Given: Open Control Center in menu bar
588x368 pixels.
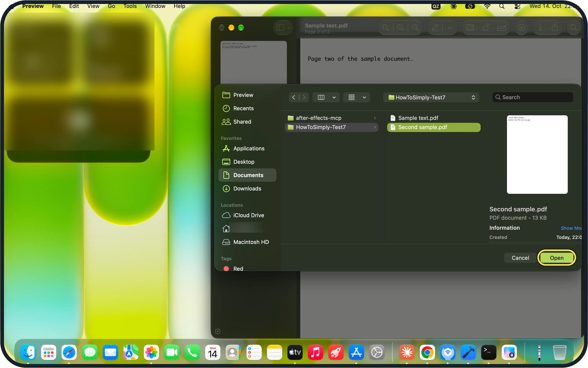Looking at the screenshot, I should coord(517,6).
